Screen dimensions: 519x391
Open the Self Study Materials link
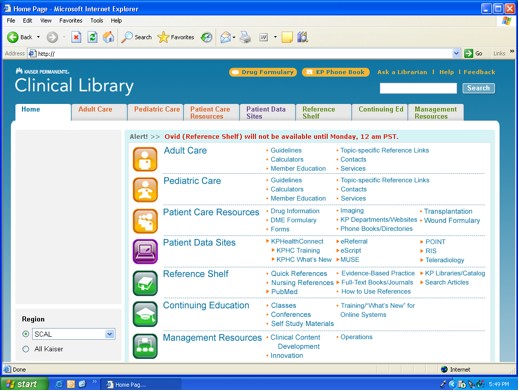point(302,324)
